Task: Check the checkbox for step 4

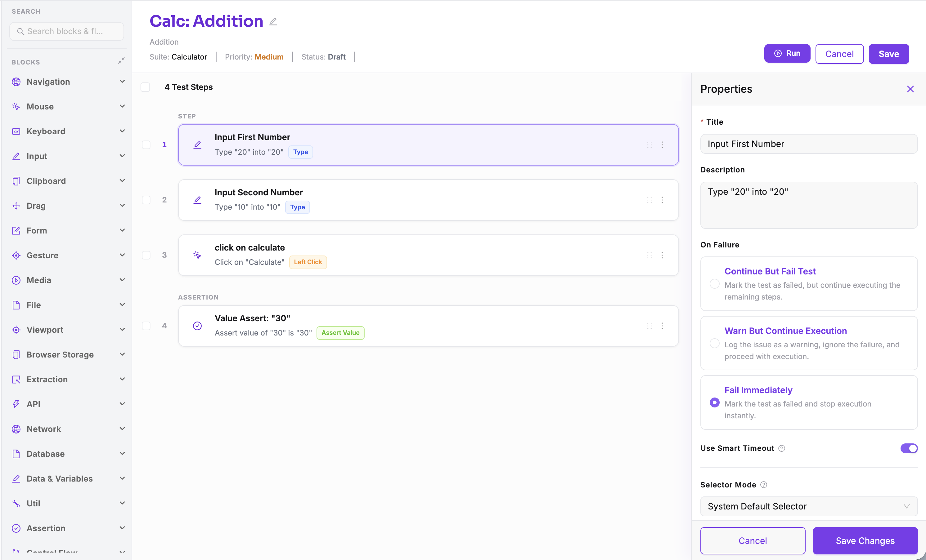Action: point(146,326)
